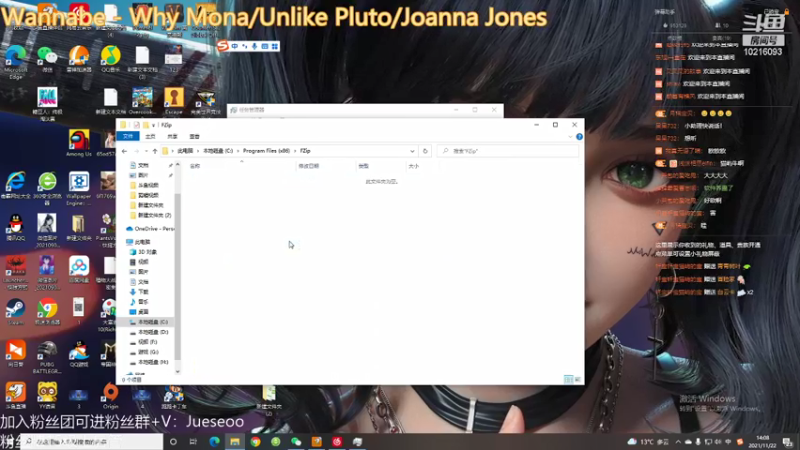Select the Among Us desktop shortcut
The width and height of the screenshot is (800, 450).
(x=79, y=143)
